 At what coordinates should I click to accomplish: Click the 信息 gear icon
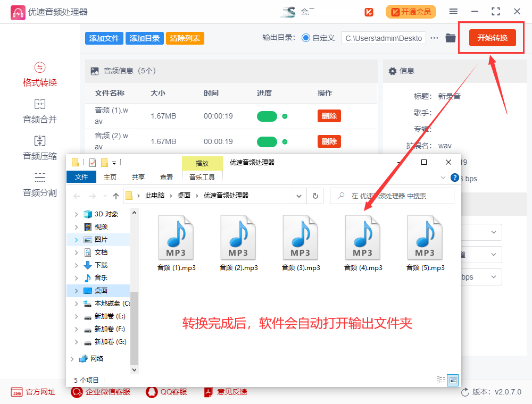[393, 71]
